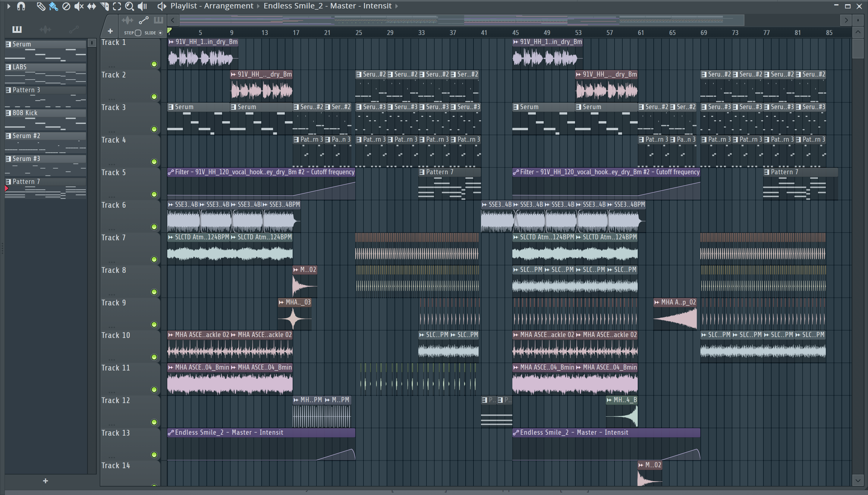This screenshot has width=868, height=495.
Task: Mute Track 2 with its green LED
Action: (154, 97)
